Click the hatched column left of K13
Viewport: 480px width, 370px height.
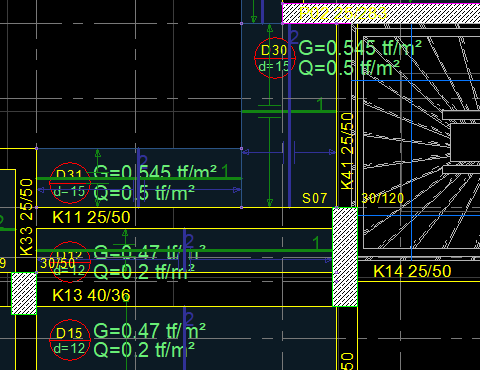24,293
